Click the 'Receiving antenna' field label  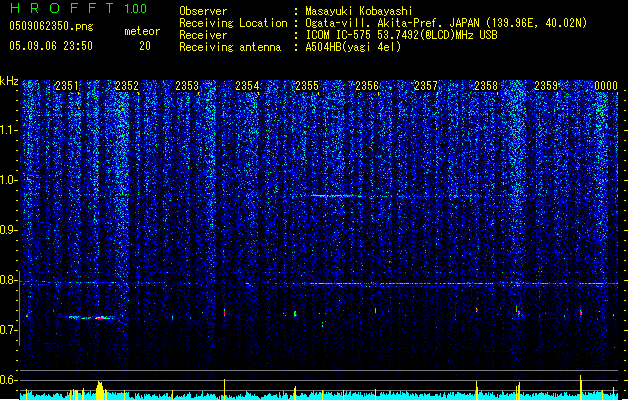tap(230, 47)
